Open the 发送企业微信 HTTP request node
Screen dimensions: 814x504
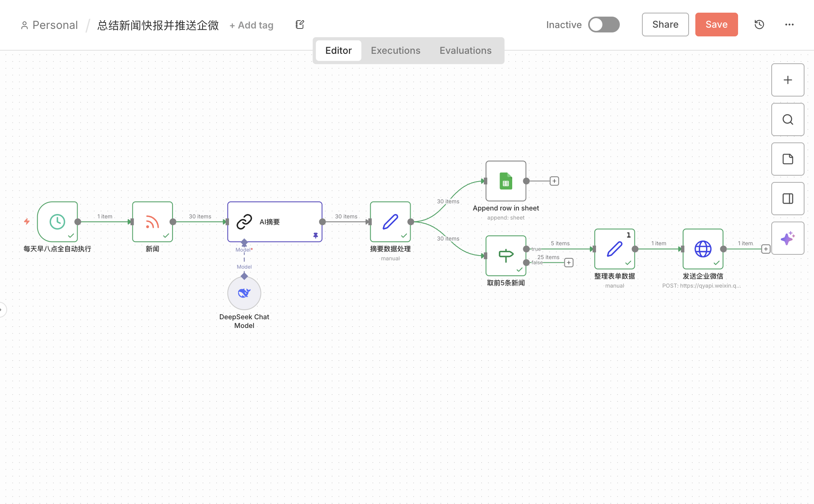click(702, 249)
